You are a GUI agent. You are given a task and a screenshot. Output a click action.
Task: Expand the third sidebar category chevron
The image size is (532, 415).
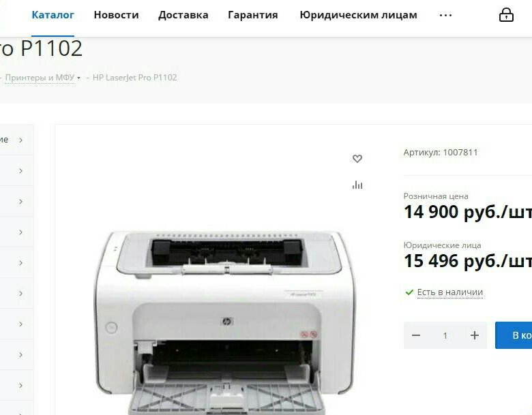pos(20,202)
